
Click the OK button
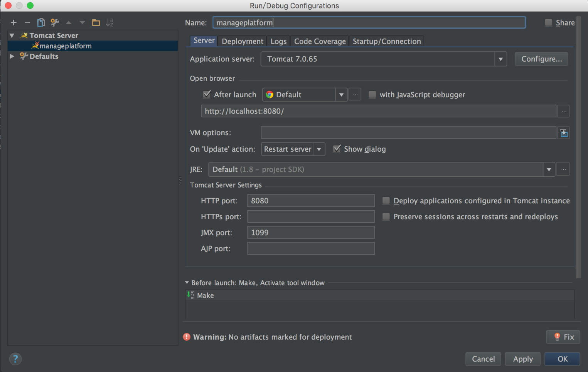pyautogui.click(x=562, y=359)
